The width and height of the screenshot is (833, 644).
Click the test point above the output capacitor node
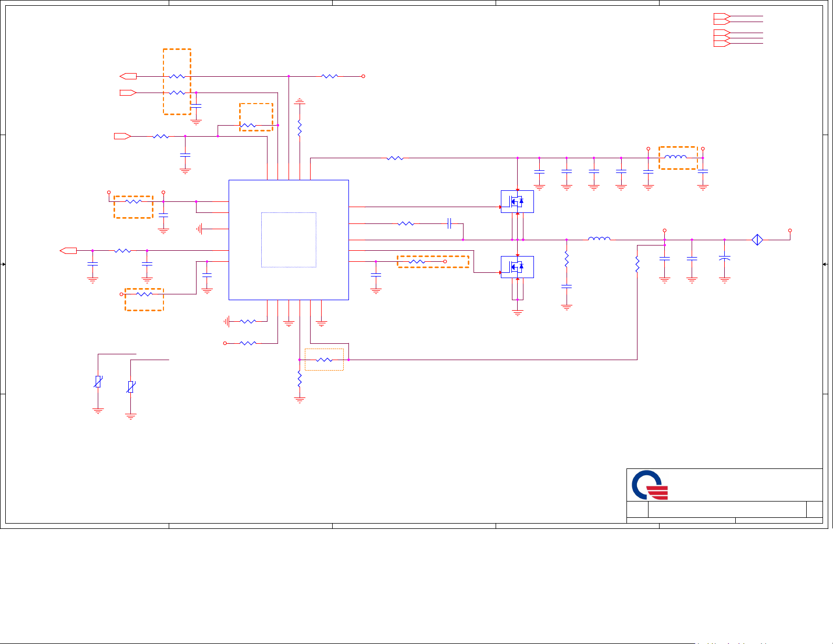point(665,230)
